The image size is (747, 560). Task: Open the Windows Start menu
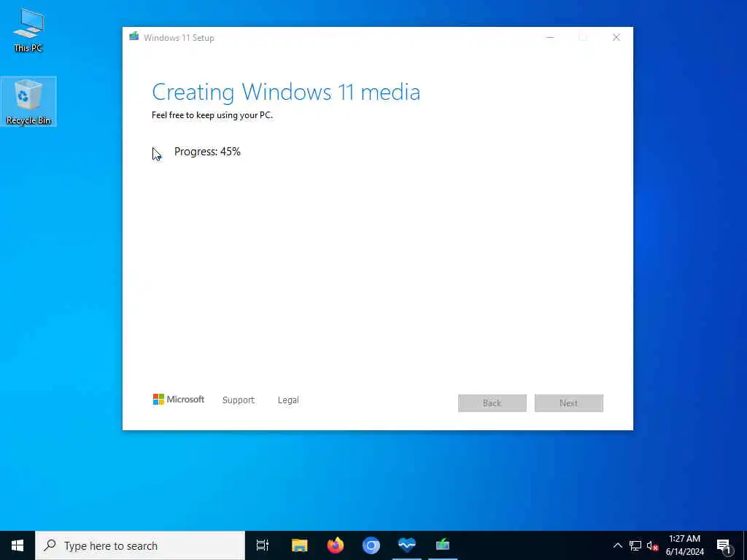click(18, 545)
